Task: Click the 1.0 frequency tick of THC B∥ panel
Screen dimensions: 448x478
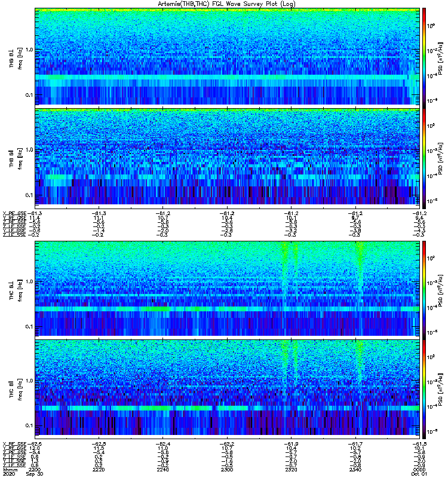Action: (x=29, y=381)
